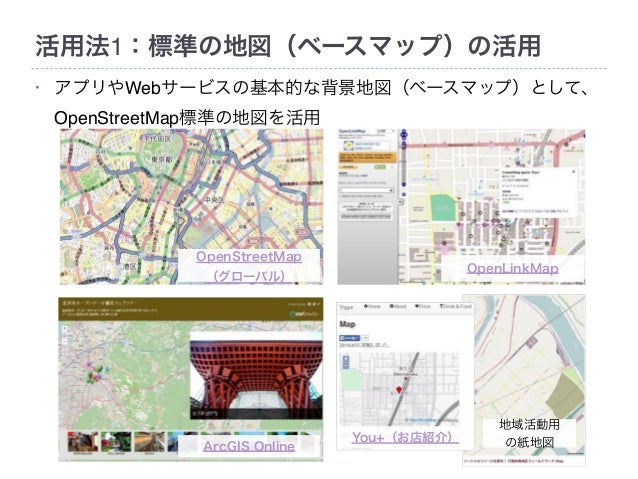Screen dimensions: 638x479
Task: Open the ArcGIS Online link
Action: (249, 446)
